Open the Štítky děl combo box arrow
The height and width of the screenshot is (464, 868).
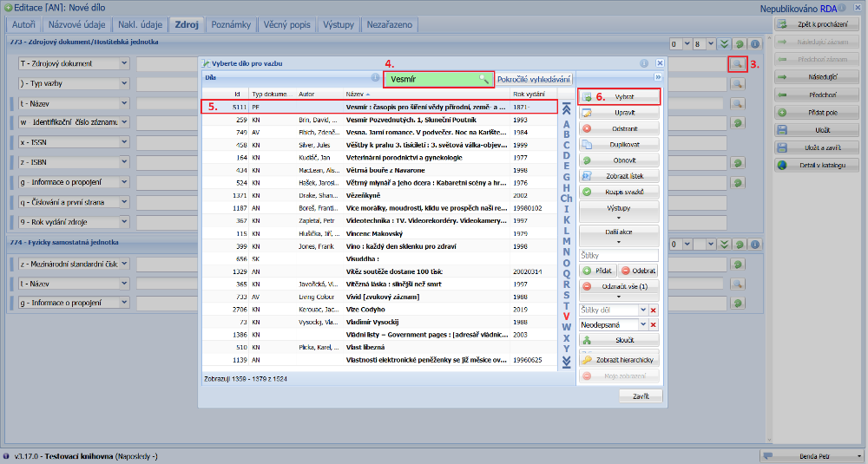(x=642, y=310)
